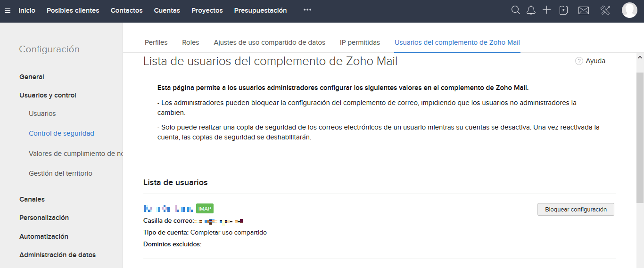
Task: Click the Configuración sidebar heading
Action: [x=49, y=49]
